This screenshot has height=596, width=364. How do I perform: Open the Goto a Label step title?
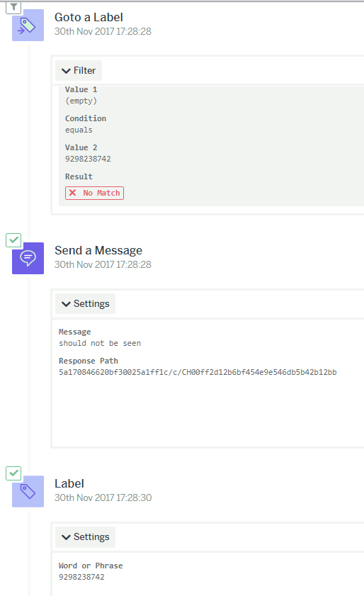click(x=89, y=17)
